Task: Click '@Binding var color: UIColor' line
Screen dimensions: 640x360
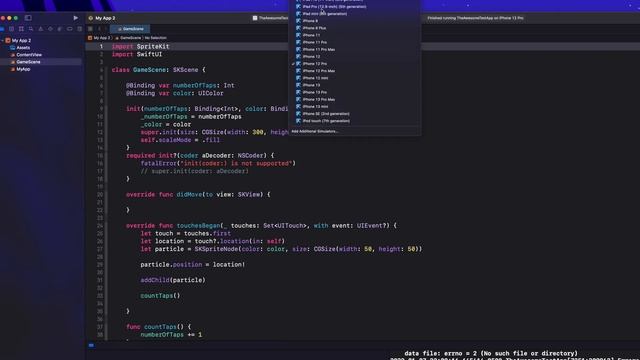Action: click(175, 93)
